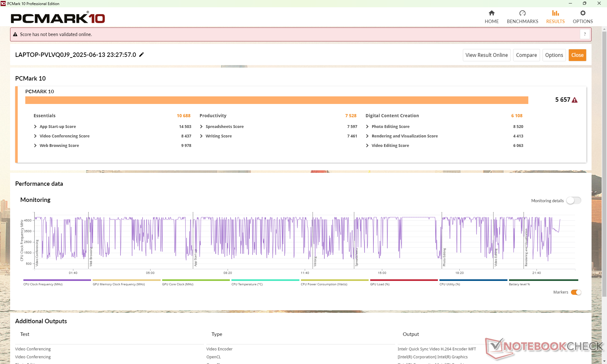Click the OpenCL type cell
Screen dimensions: 607x364
pos(213,357)
